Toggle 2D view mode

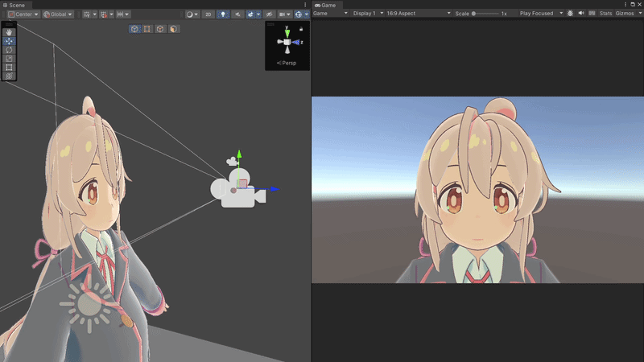(208, 14)
